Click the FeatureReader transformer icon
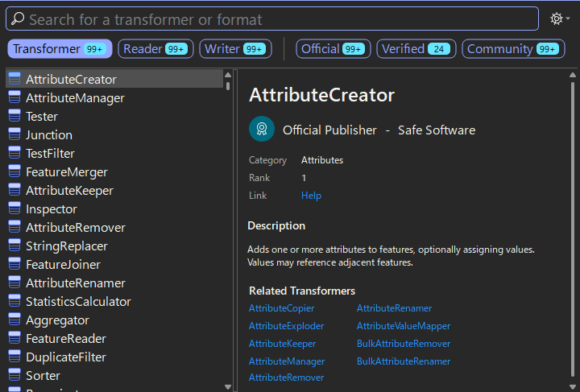The width and height of the screenshot is (580, 392). coord(14,338)
